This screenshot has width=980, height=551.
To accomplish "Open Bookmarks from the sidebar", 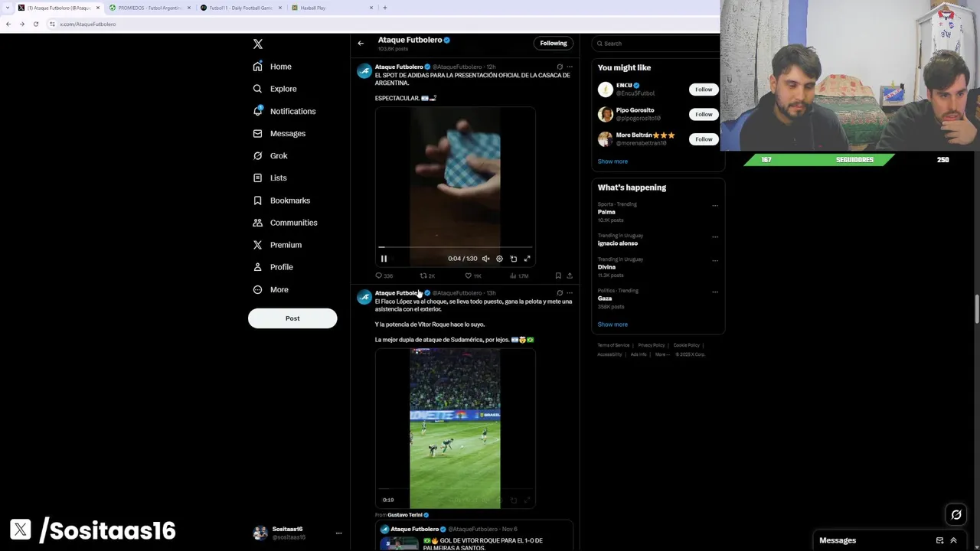I will pos(282,201).
